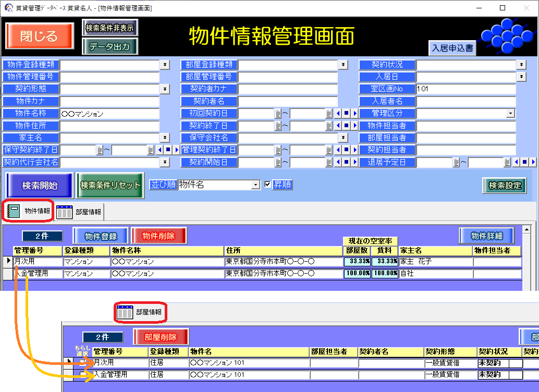The image size is (539, 392).
Task: Click the square reset icon beside 管理契約終了日
Action: tap(346, 150)
